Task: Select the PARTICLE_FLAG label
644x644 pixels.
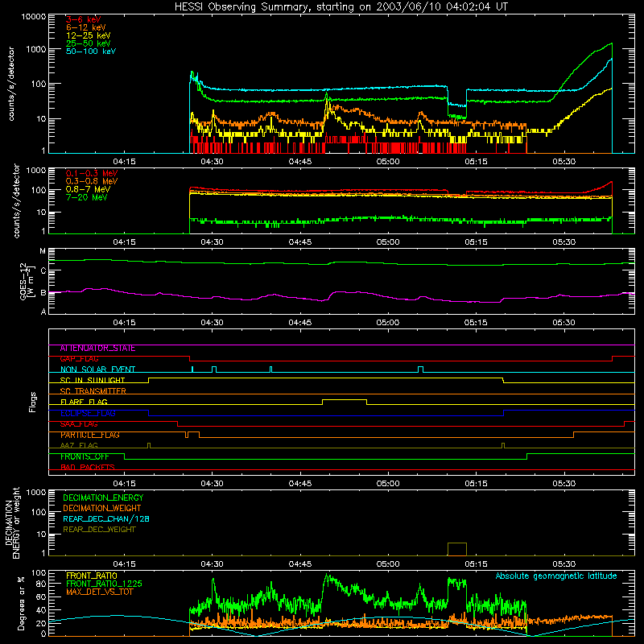Action: click(90, 435)
